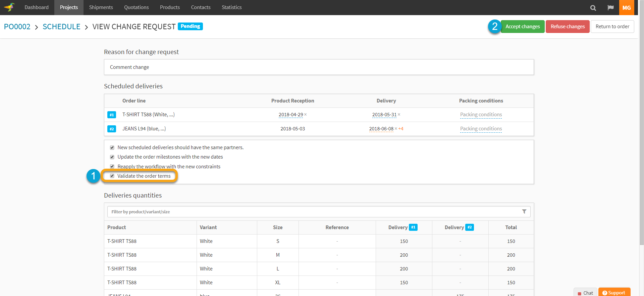Clear the 2018-06-08 delivery date
The width and height of the screenshot is (644, 296).
click(x=396, y=129)
